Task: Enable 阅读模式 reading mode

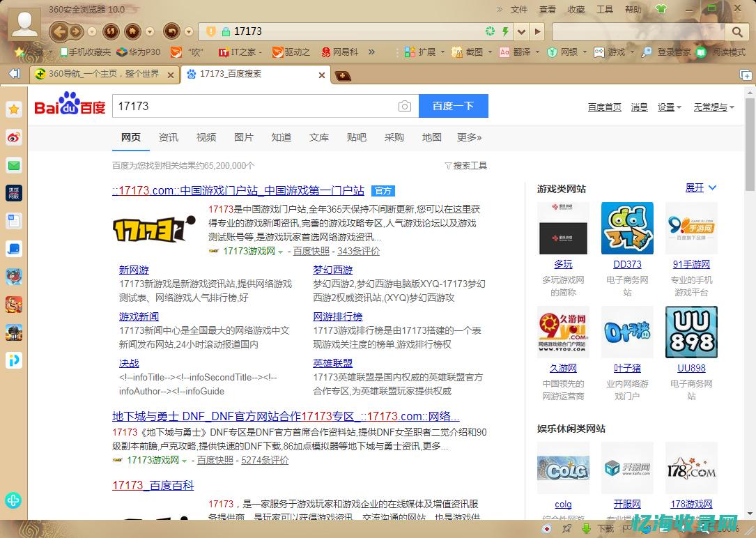Action: click(x=723, y=53)
